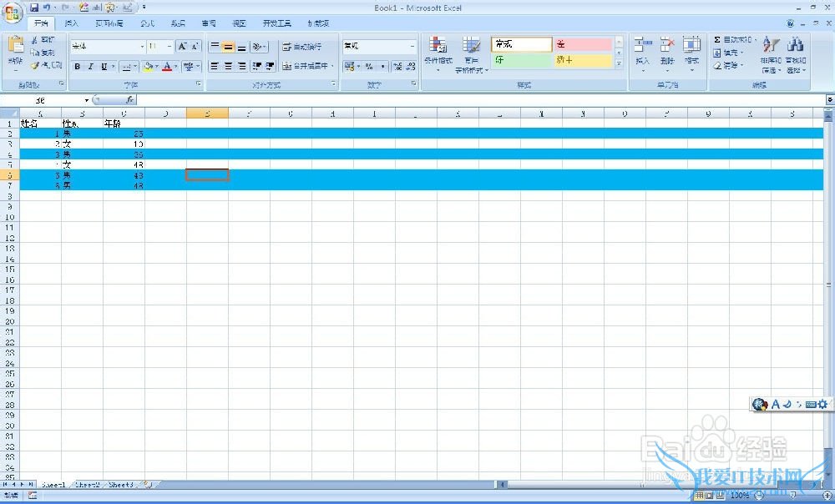Open Format as Table gallery
This screenshot has height=504, width=835.
(471, 54)
